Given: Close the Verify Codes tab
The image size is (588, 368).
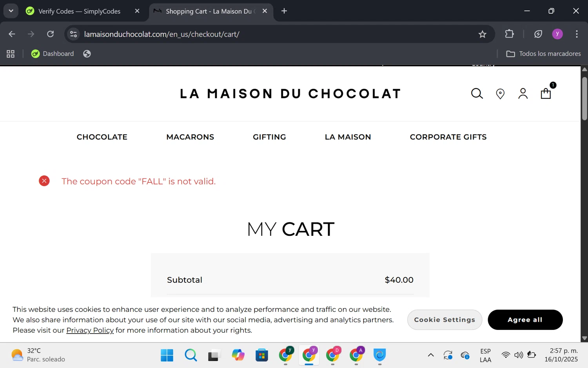Looking at the screenshot, I should click(x=137, y=11).
